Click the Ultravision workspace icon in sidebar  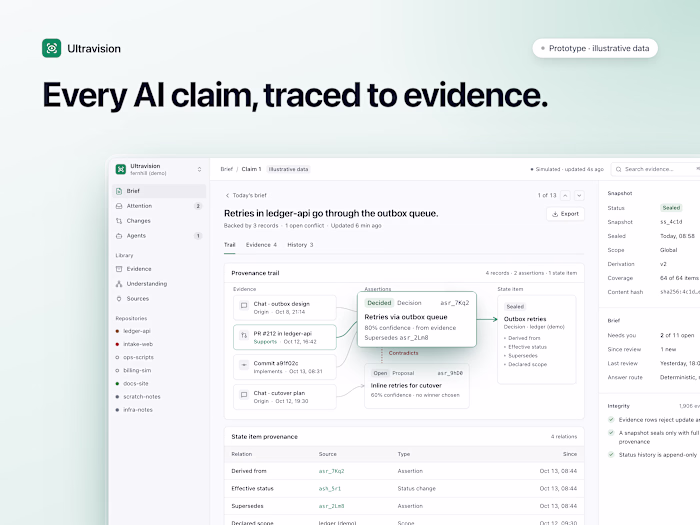pos(121,169)
